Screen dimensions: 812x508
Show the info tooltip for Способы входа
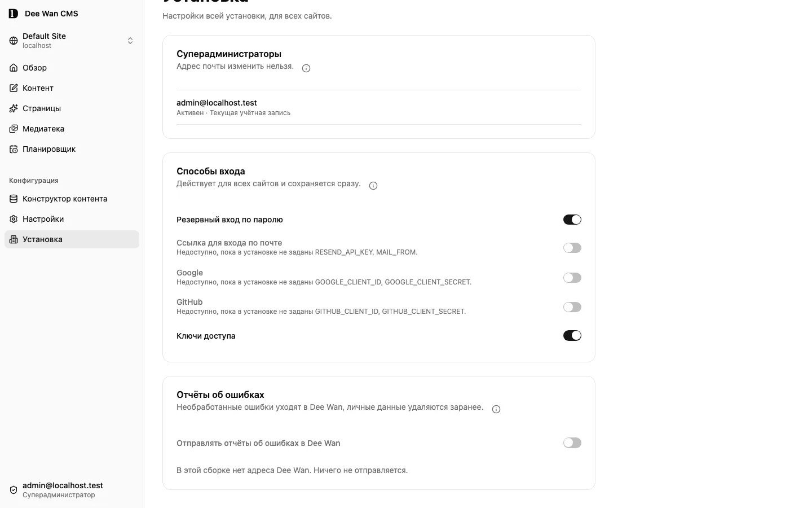[x=373, y=186]
